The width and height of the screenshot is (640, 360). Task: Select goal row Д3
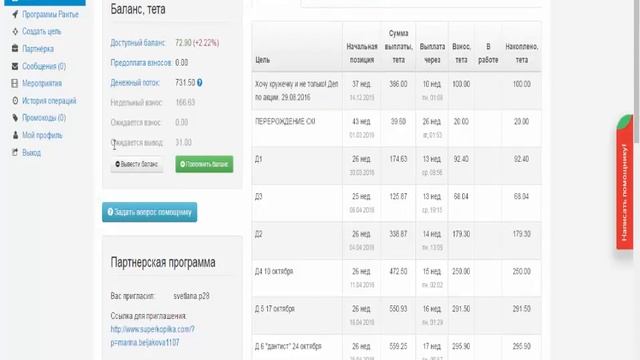pyautogui.click(x=397, y=203)
